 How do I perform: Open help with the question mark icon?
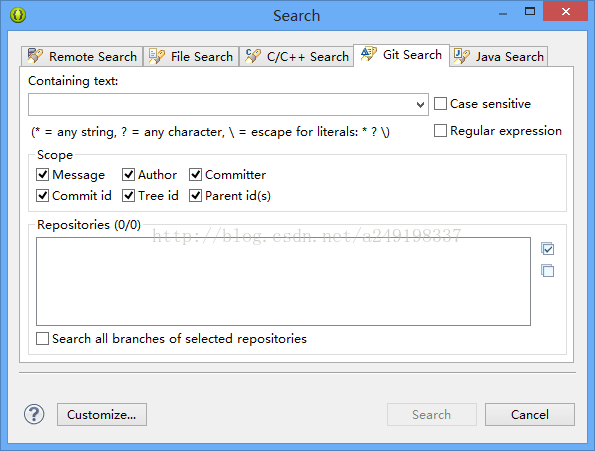tap(34, 414)
